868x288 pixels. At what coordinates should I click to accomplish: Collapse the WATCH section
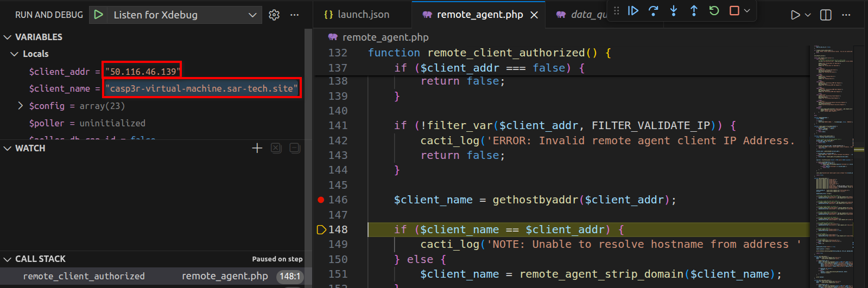pos(8,148)
